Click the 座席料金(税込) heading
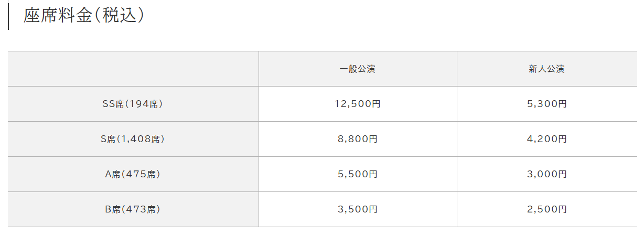This screenshot has height=235, width=644. pyautogui.click(x=84, y=16)
